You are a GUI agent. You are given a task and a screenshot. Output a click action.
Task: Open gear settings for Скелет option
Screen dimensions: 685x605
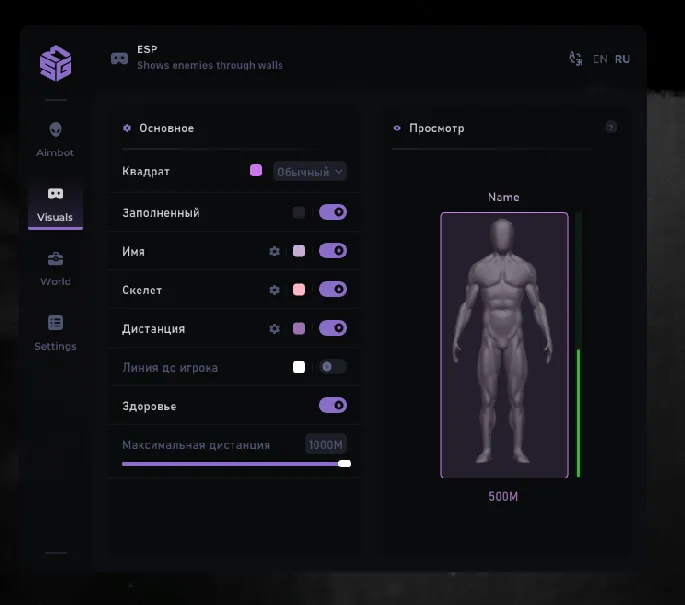274,290
